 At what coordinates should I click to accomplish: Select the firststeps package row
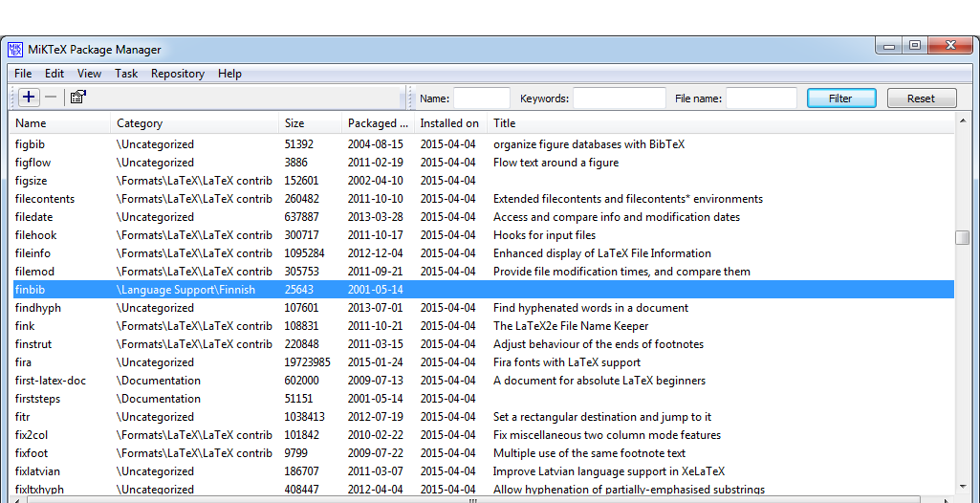tap(484, 398)
